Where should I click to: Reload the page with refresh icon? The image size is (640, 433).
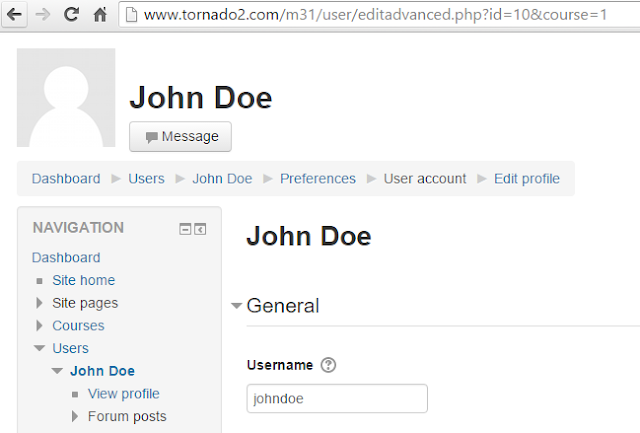pyautogui.click(x=71, y=15)
